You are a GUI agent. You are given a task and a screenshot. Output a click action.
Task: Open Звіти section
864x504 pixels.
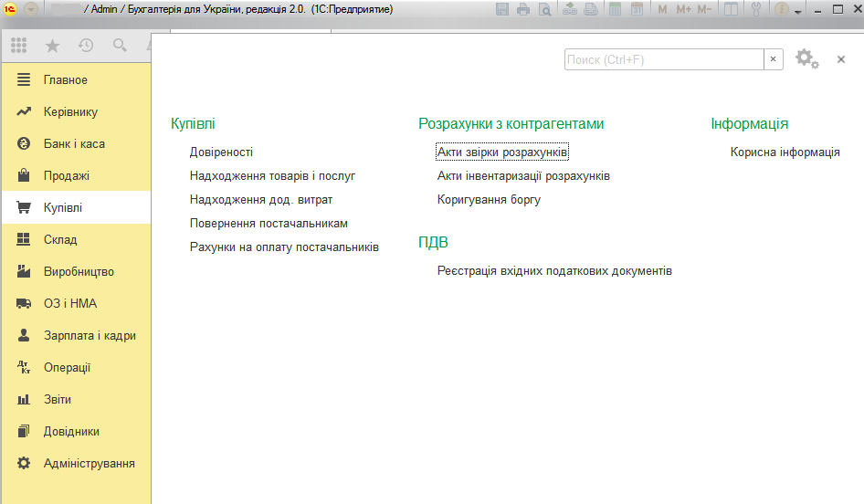tap(77, 399)
